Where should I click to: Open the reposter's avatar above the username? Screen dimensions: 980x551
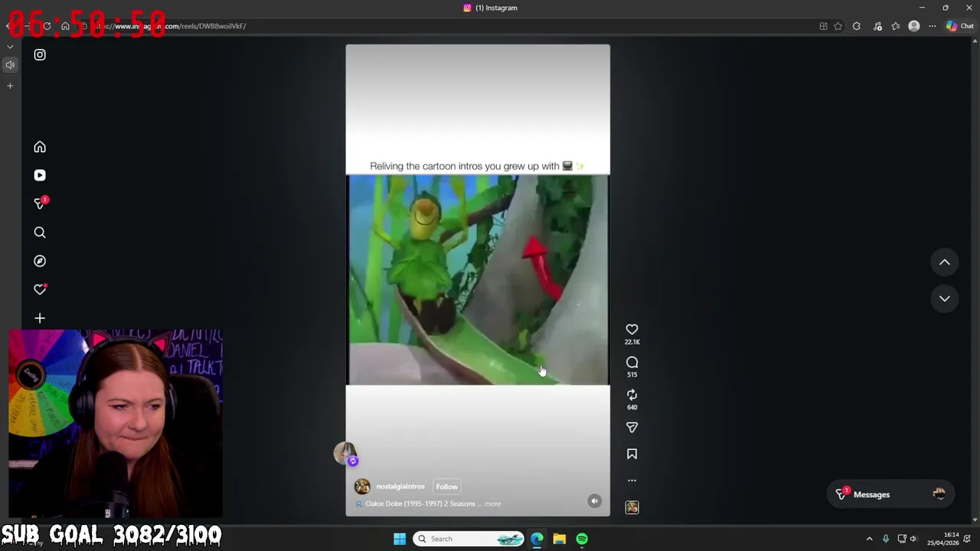(x=345, y=453)
